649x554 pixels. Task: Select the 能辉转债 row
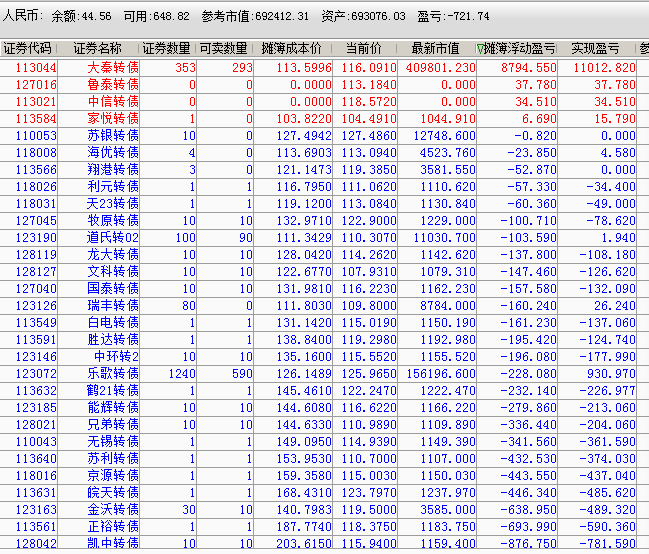click(324, 407)
